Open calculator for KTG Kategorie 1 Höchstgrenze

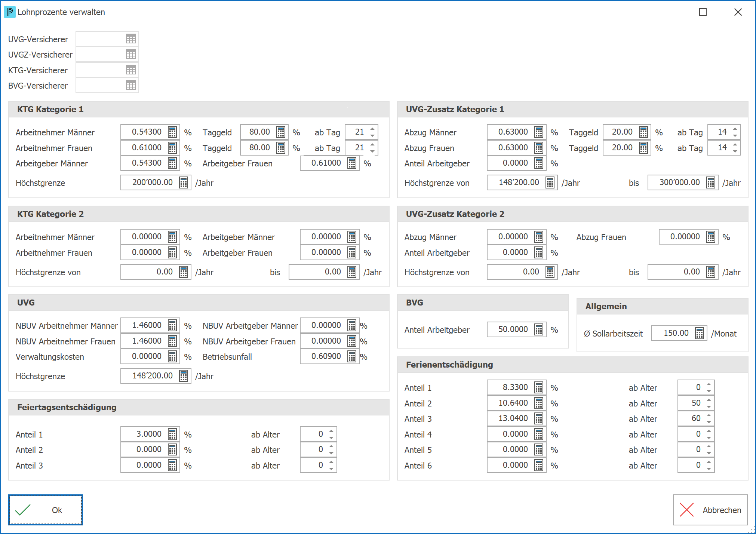point(184,182)
